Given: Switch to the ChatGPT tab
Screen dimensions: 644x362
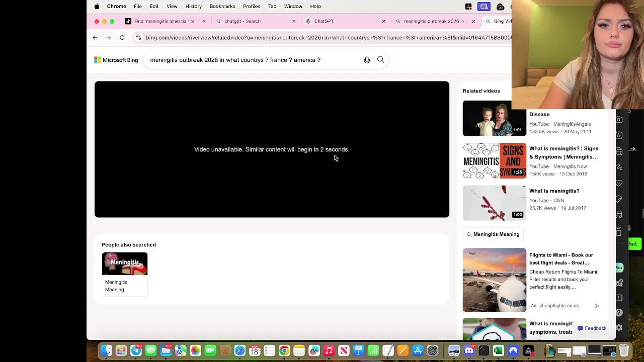Looking at the screenshot, I should coord(345,21).
